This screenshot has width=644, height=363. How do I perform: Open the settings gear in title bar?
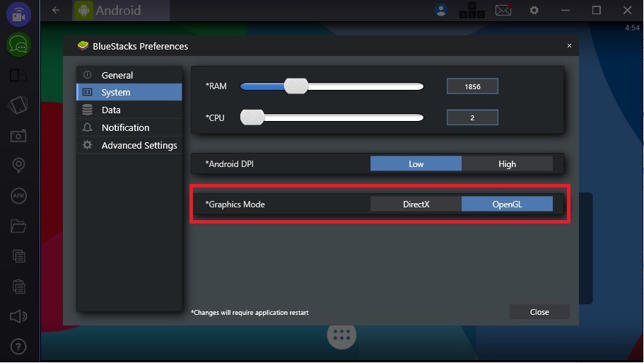534,10
